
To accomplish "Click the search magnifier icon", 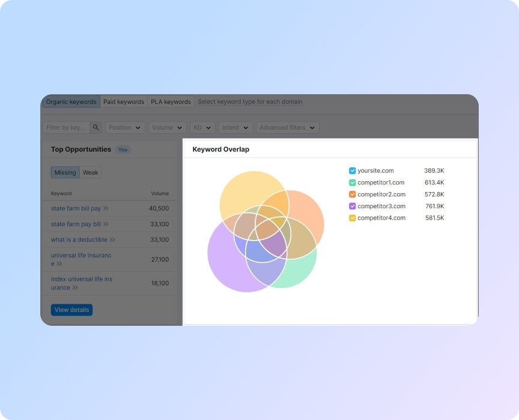I will 96,128.
